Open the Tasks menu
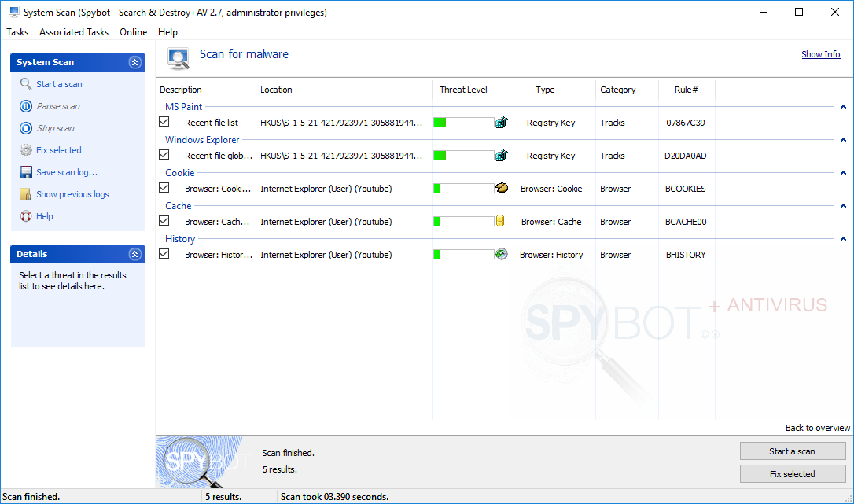 point(17,32)
